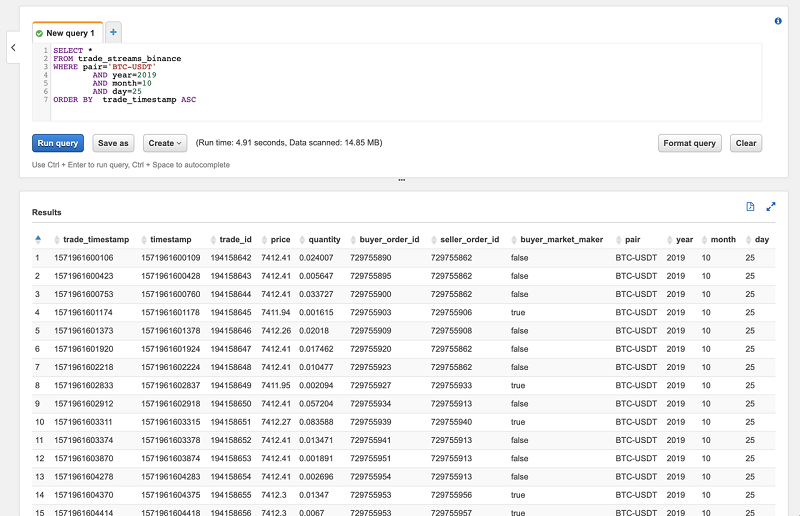
Task: Select timestamp 1571961602224 cell
Action: tap(171, 367)
